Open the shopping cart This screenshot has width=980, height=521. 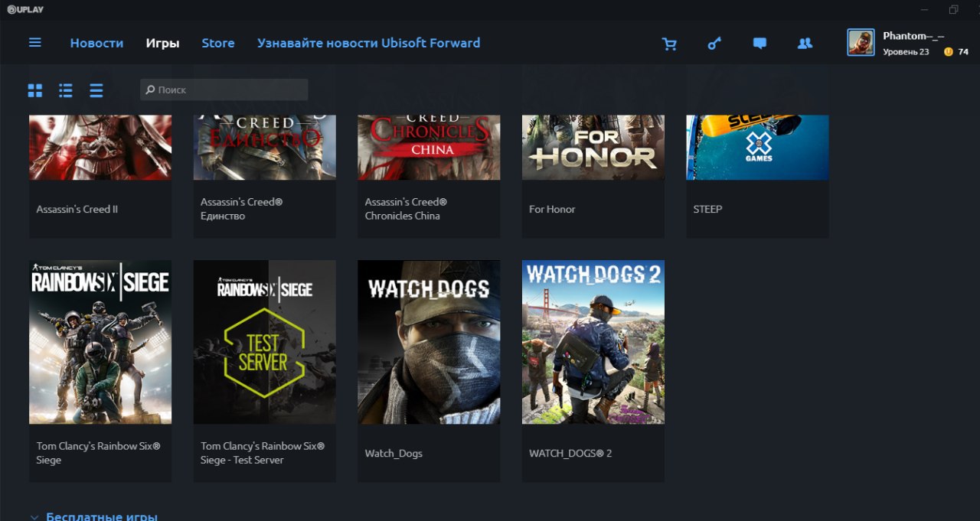click(x=669, y=44)
